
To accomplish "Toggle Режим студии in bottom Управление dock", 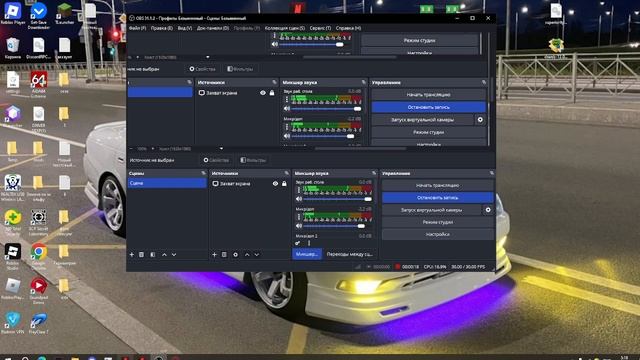I will tap(438, 222).
